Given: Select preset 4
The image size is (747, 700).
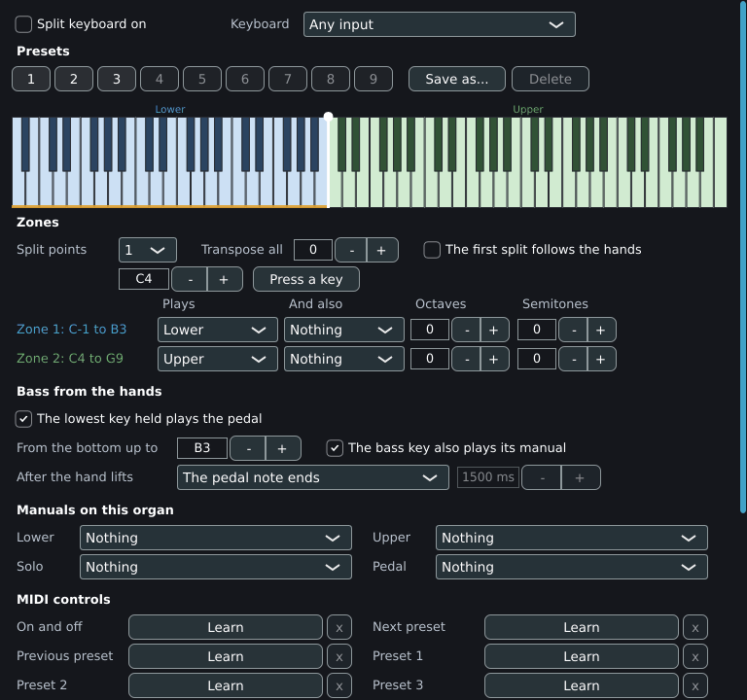Looking at the screenshot, I should [x=160, y=79].
